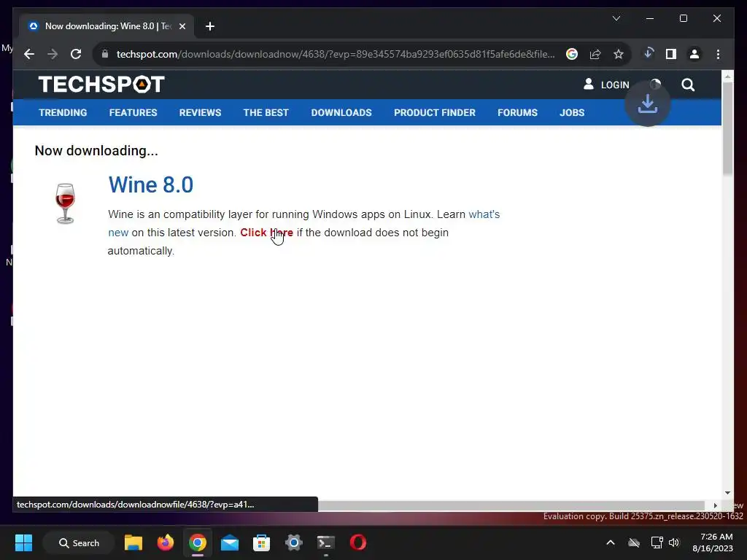Click the Chrome taskbar icon
The height and width of the screenshot is (560, 747).
click(197, 542)
